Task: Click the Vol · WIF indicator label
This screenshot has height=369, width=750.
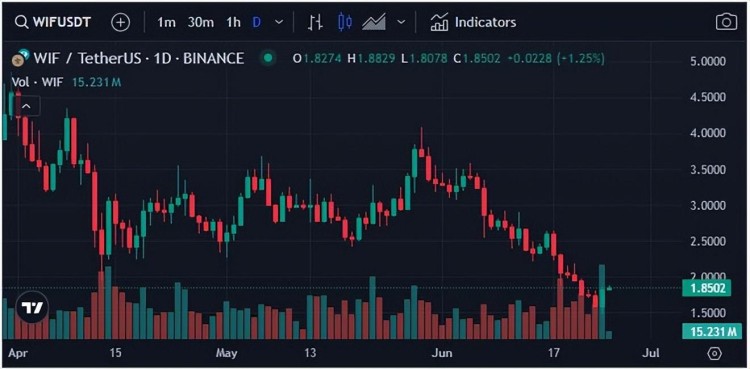Action: 37,82
